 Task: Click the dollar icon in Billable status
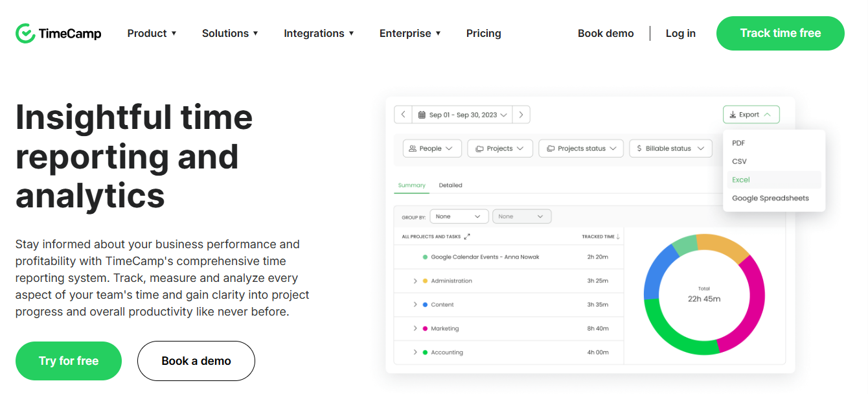click(639, 148)
